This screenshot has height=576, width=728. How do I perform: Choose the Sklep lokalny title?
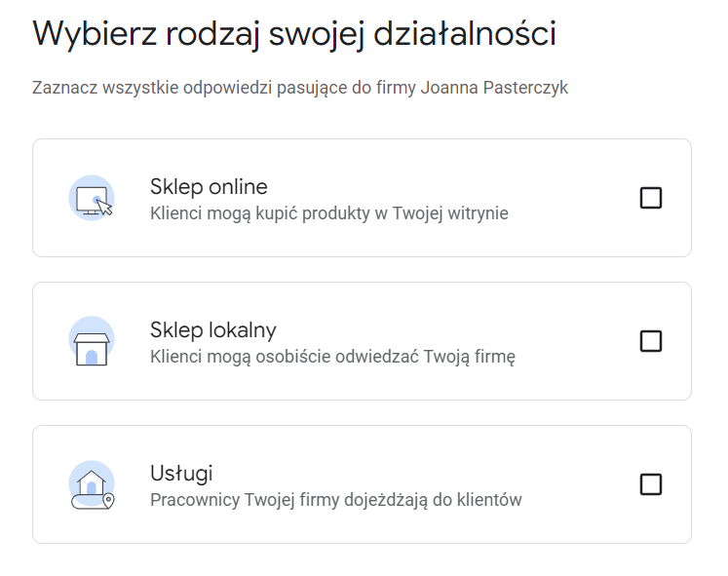(x=213, y=329)
